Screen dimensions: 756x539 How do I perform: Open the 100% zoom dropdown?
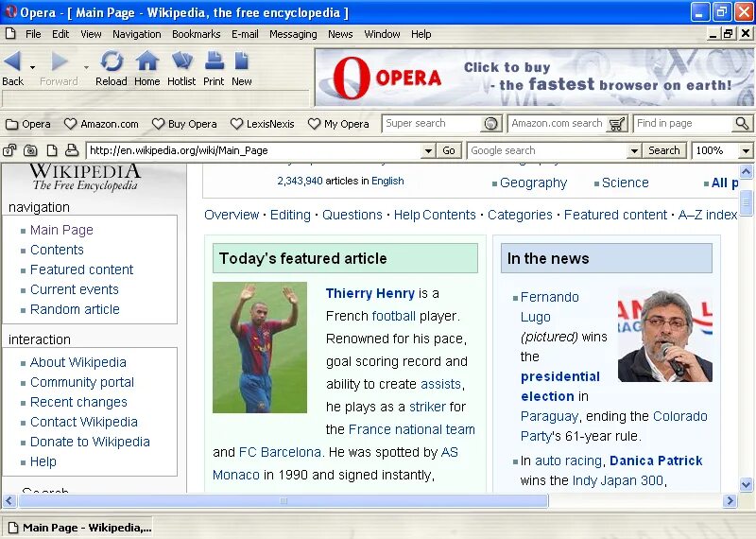pos(746,150)
